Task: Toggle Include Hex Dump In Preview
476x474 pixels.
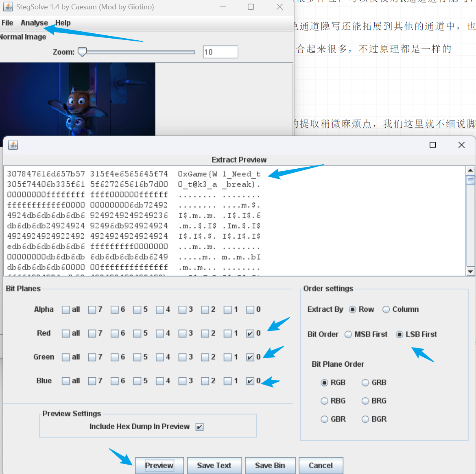Action: pyautogui.click(x=199, y=427)
